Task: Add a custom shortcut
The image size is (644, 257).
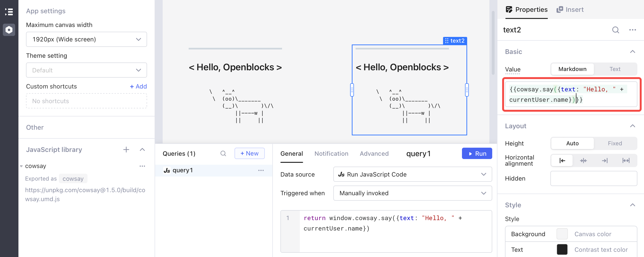Action: (138, 87)
